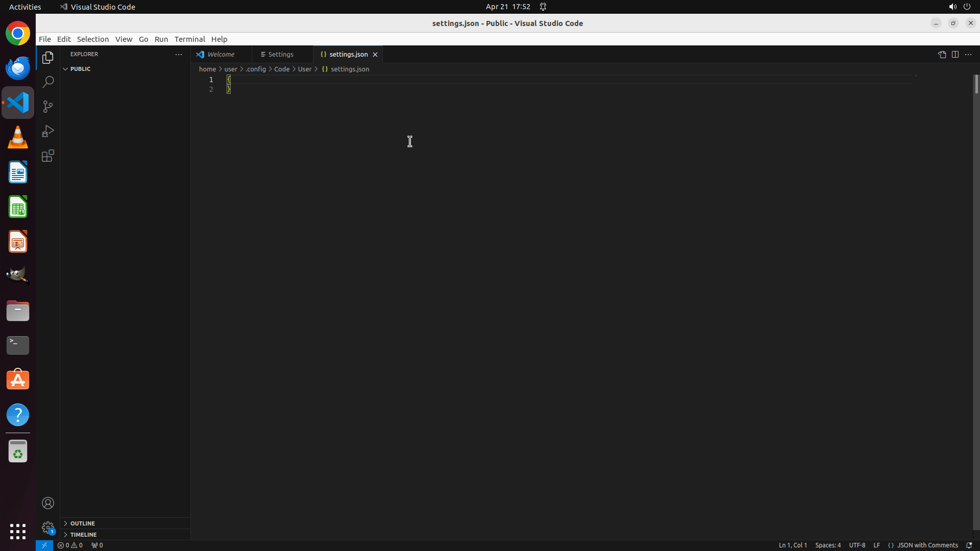Open Source Control view
Viewport: 980px width, 551px height.
[48, 107]
